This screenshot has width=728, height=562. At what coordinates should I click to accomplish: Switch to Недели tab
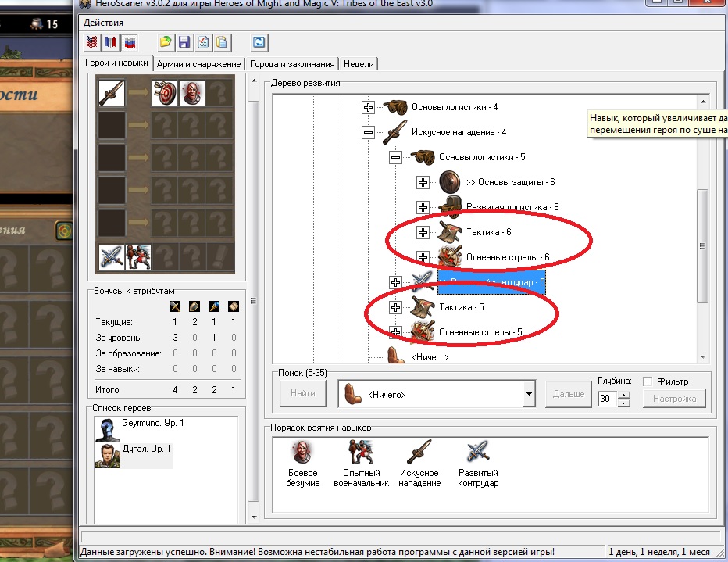359,64
